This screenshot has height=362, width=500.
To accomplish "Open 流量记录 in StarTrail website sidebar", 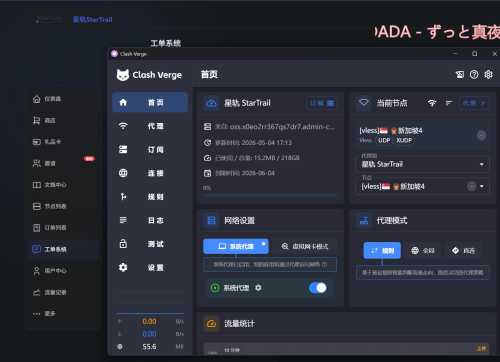I will 63,292.
